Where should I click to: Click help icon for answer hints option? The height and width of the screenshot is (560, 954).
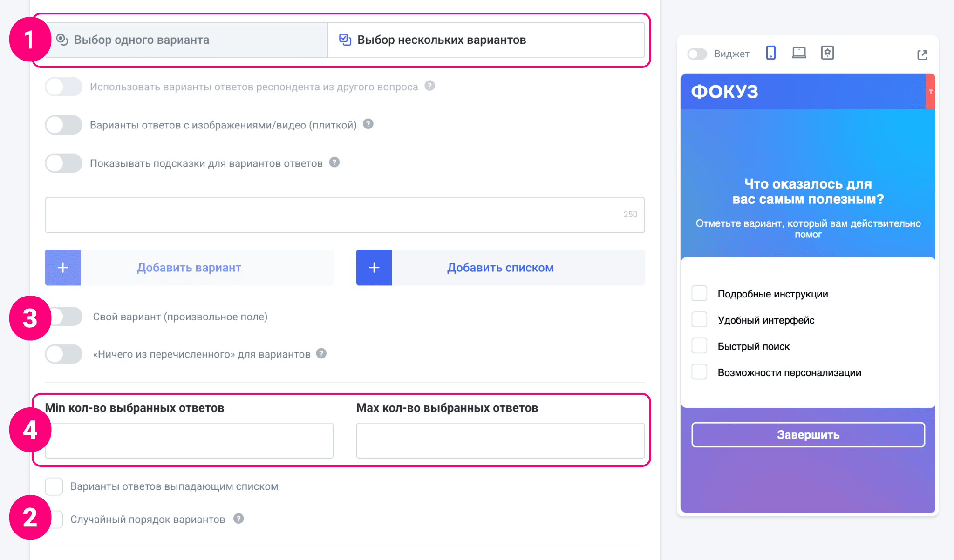tap(334, 162)
